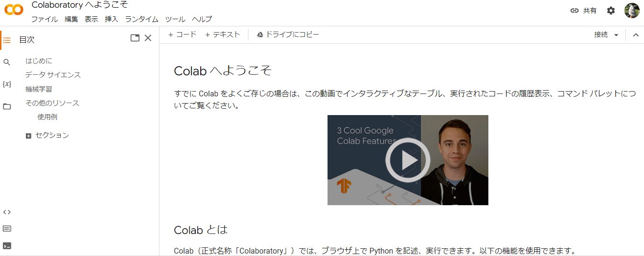Click the 共有 share button
Screen dimensions: 644x256
pos(583,11)
